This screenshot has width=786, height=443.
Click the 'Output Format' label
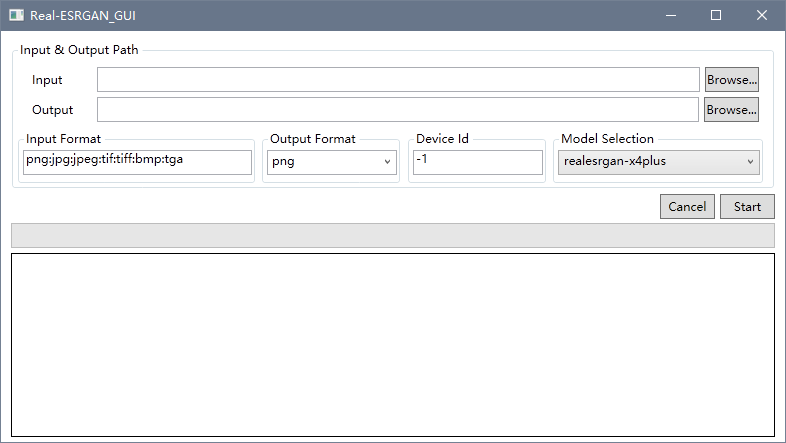point(313,138)
